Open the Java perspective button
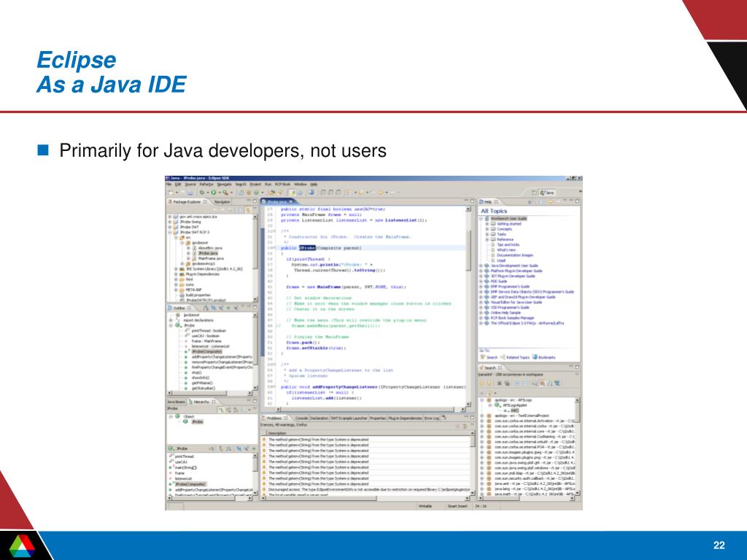This screenshot has height=560, width=747. [x=547, y=192]
